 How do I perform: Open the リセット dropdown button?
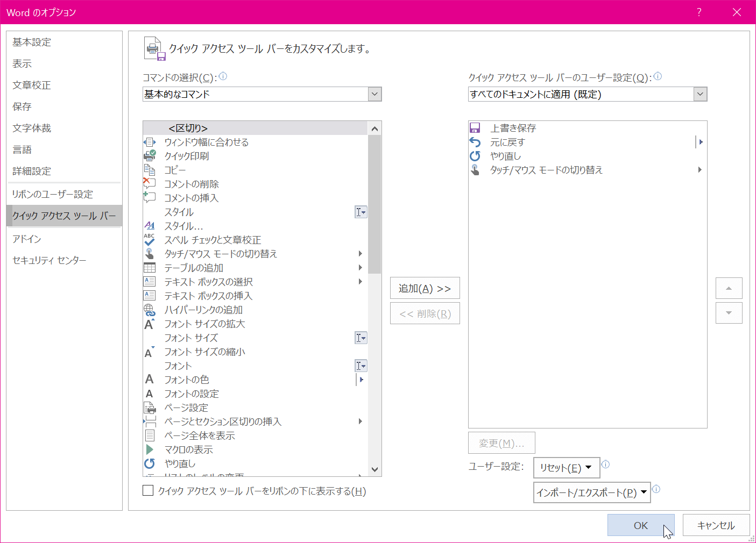(567, 468)
